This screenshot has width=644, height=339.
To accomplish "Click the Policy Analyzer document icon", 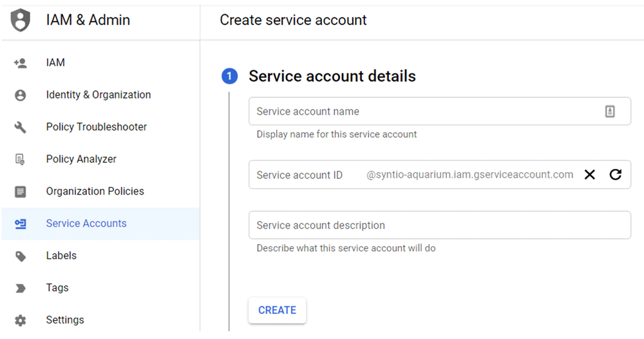I will (20, 159).
